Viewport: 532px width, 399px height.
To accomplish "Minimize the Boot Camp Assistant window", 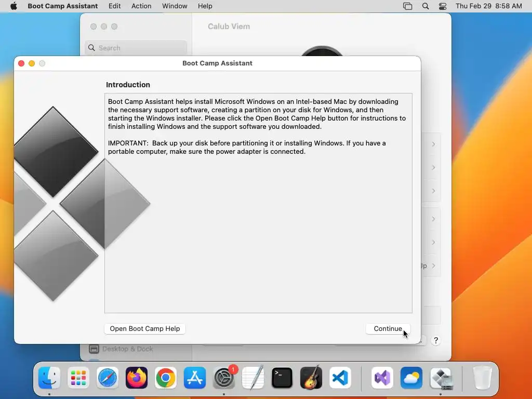I will pyautogui.click(x=32, y=63).
